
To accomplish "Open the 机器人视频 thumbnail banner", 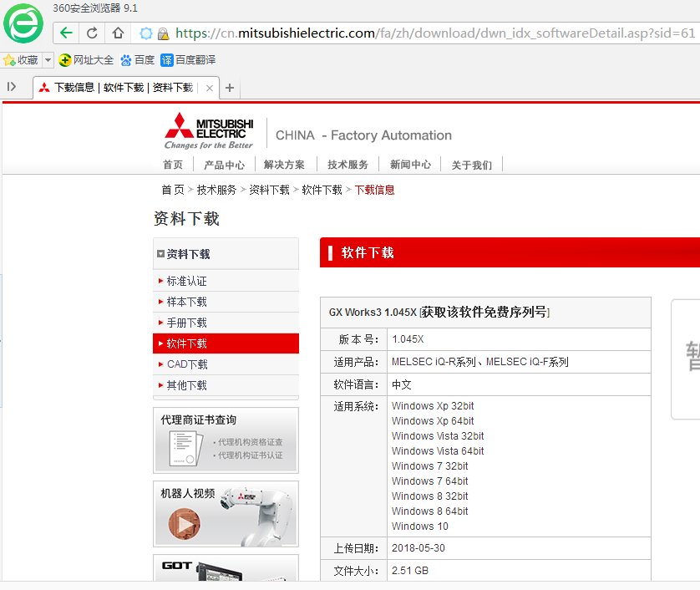I will [x=226, y=513].
